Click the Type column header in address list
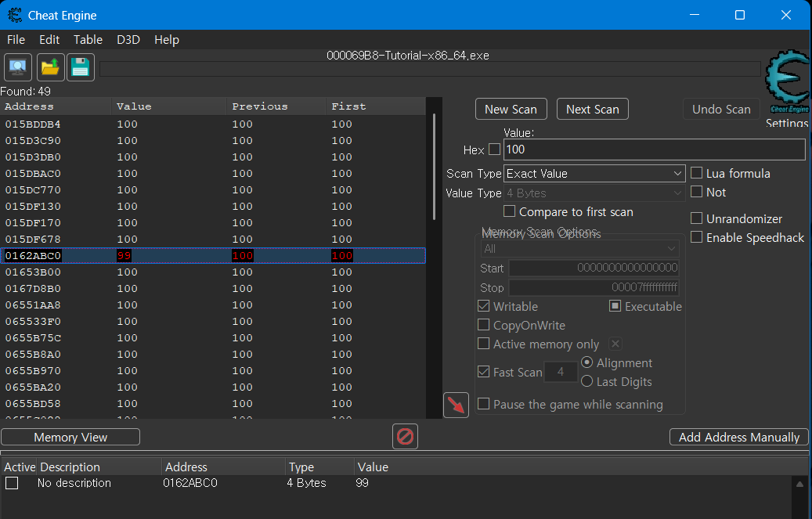 [319, 467]
